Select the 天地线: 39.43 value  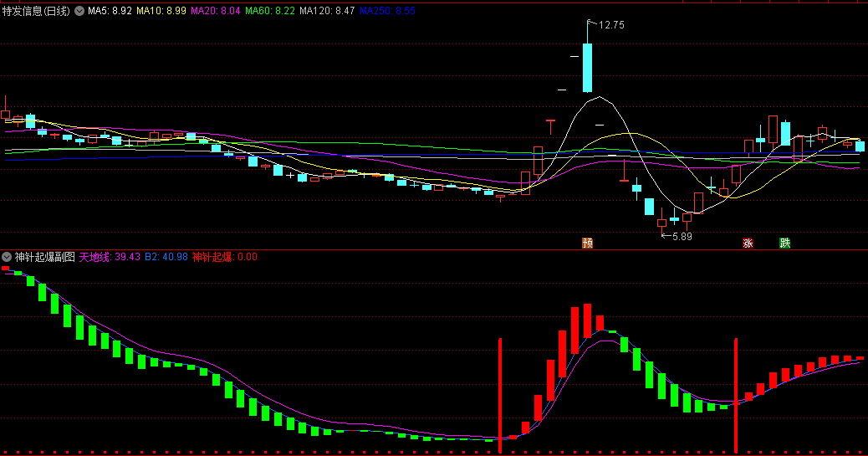[110, 257]
